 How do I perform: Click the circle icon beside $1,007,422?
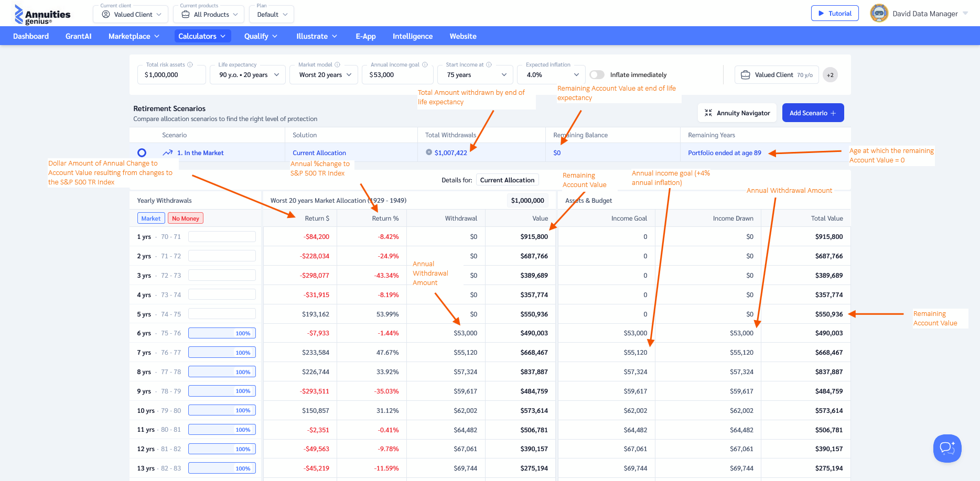click(429, 152)
